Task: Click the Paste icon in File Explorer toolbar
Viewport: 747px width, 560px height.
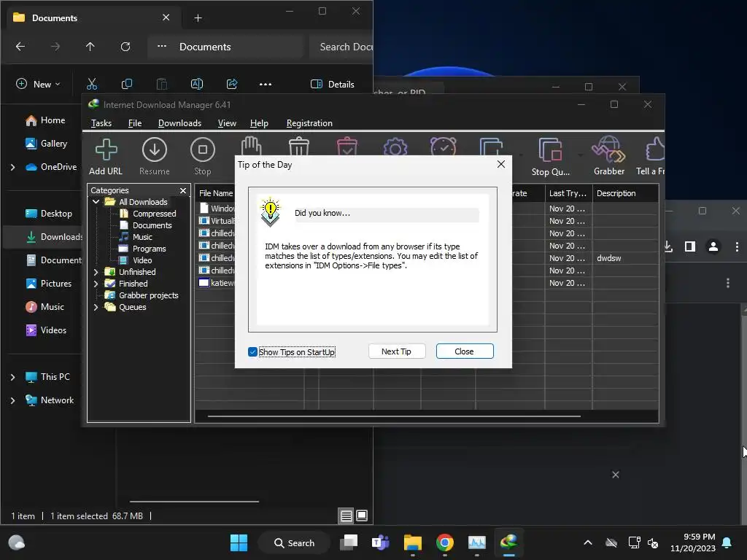Action: (162, 85)
